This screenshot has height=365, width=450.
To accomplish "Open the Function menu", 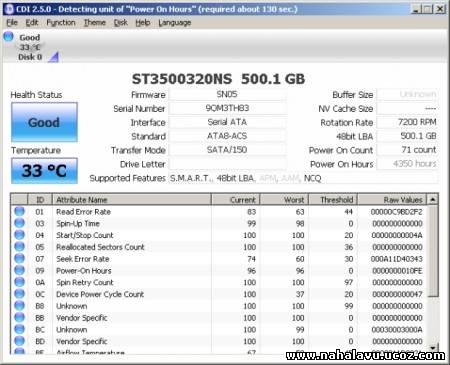I will 61,23.
